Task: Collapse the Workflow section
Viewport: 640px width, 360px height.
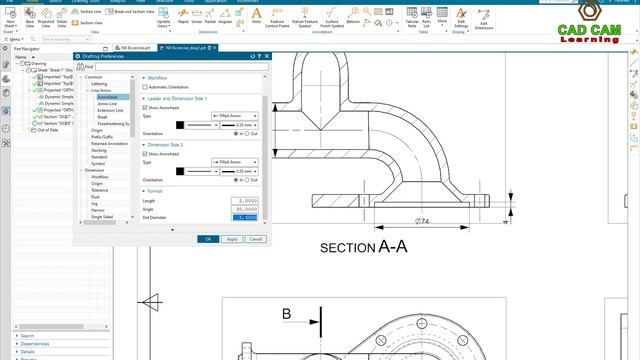Action: click(144, 78)
